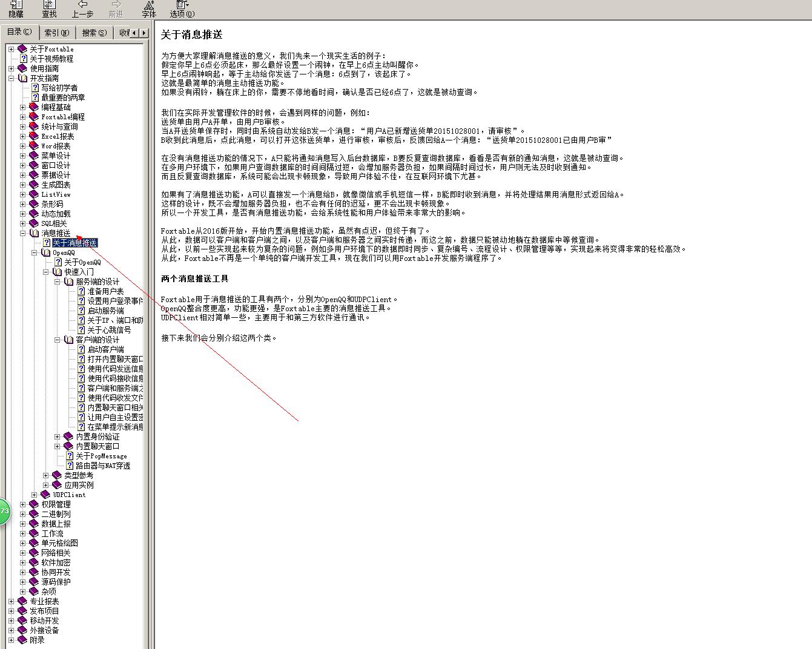Open the 使用代码收发文件 topic
The image size is (812, 649).
click(115, 398)
